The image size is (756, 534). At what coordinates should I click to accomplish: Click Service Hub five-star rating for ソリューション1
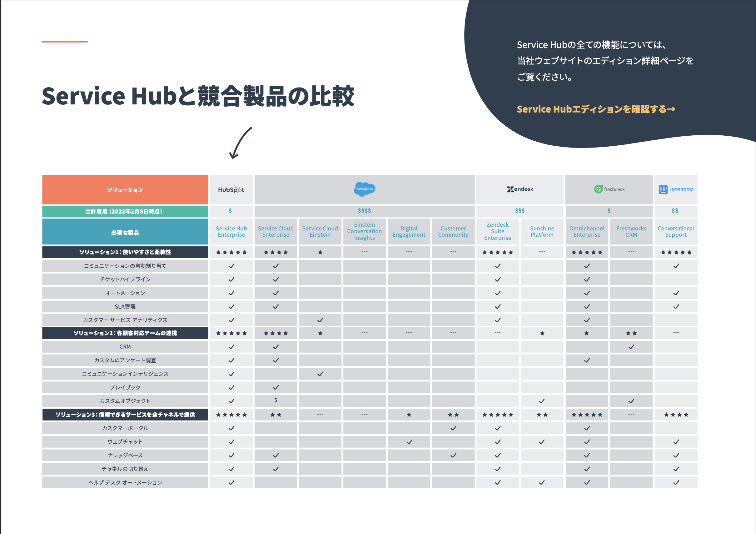click(231, 253)
